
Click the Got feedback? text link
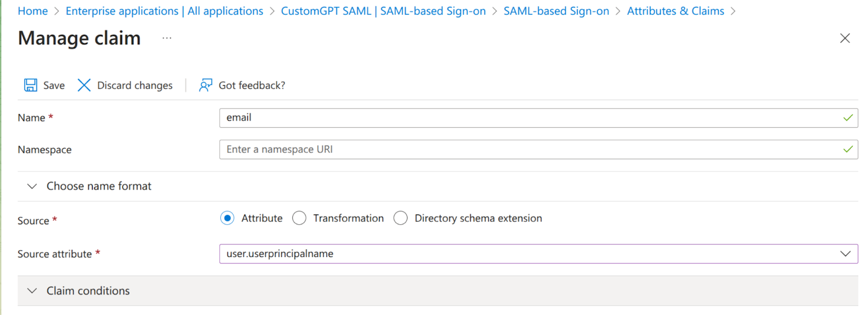252,85
